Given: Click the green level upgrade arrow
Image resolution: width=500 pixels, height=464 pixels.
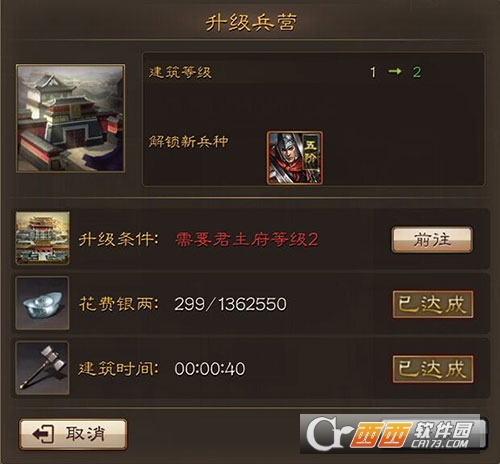Looking at the screenshot, I should (395, 71).
